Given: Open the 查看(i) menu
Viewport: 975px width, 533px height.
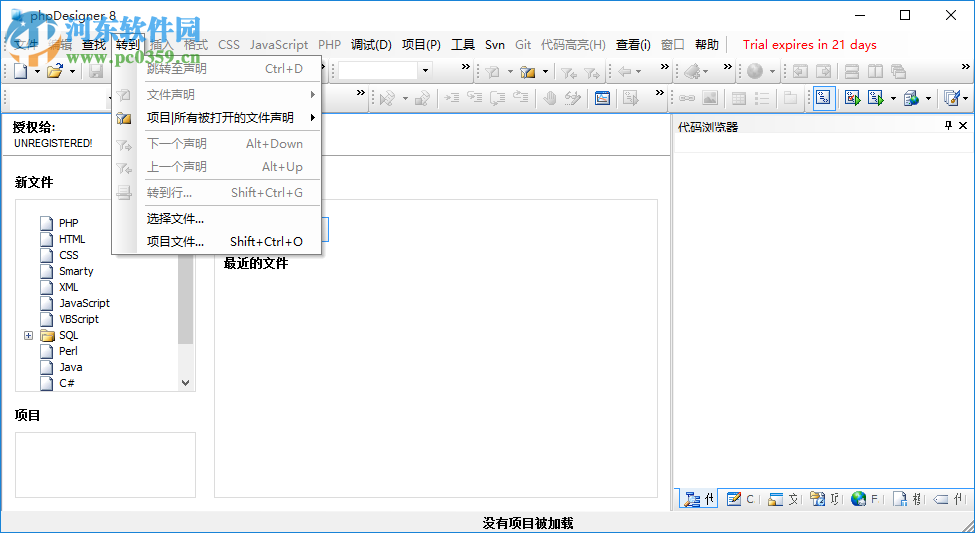Looking at the screenshot, I should click(x=633, y=45).
